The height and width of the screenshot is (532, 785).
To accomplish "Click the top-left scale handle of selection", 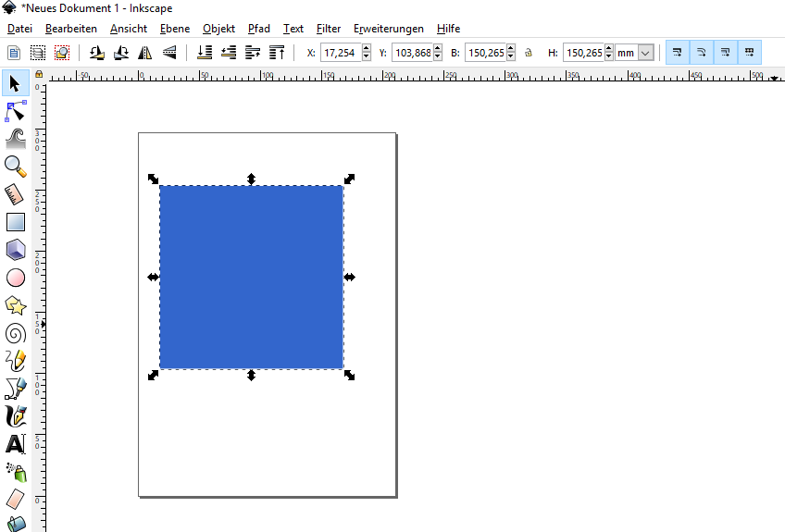I will [153, 179].
